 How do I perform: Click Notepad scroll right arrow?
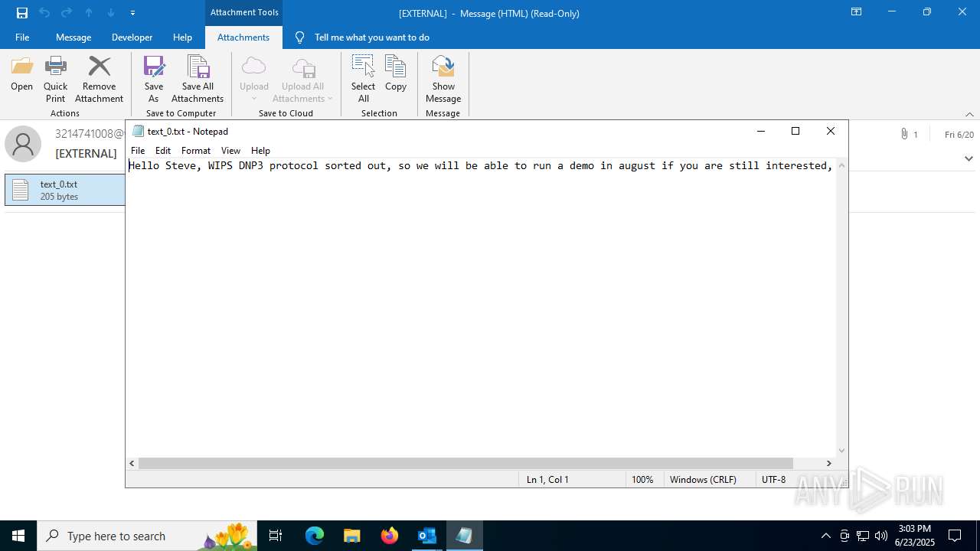828,463
